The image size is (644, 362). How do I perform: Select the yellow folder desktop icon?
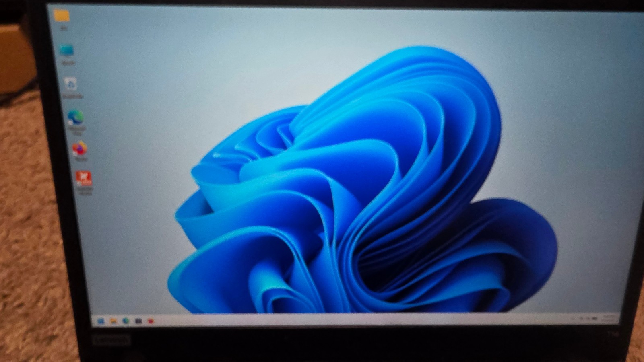(62, 16)
